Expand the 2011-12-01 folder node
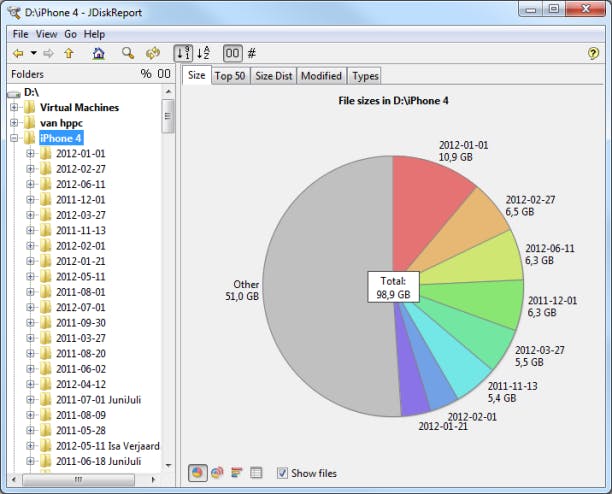The width and height of the screenshot is (612, 494). [x=30, y=200]
